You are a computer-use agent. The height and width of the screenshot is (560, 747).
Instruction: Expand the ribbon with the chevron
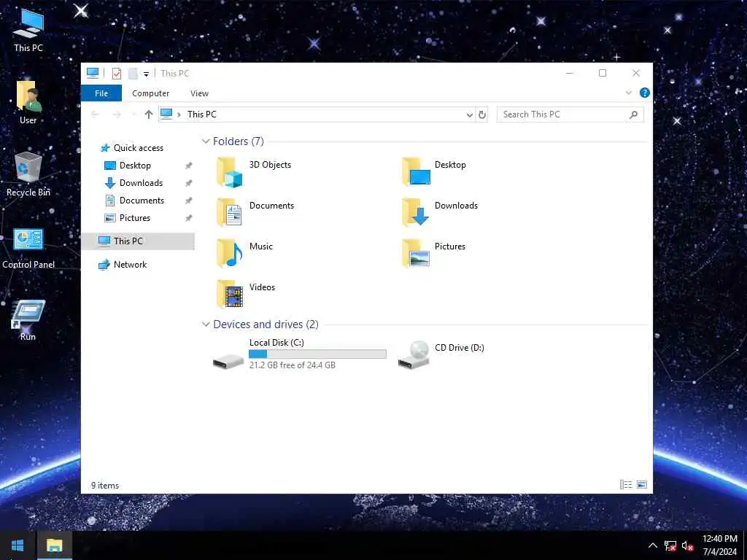628,93
